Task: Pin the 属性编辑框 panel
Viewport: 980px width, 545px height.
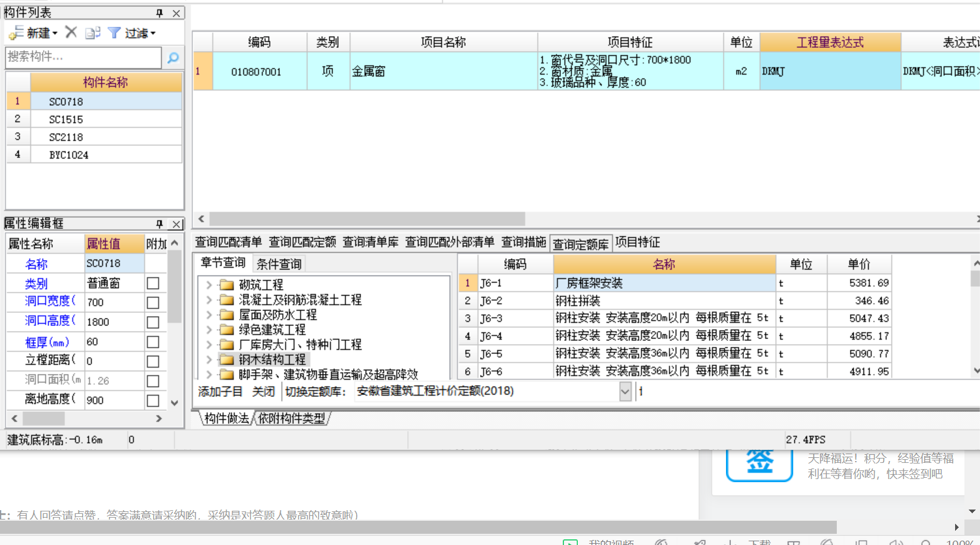Action: [159, 223]
